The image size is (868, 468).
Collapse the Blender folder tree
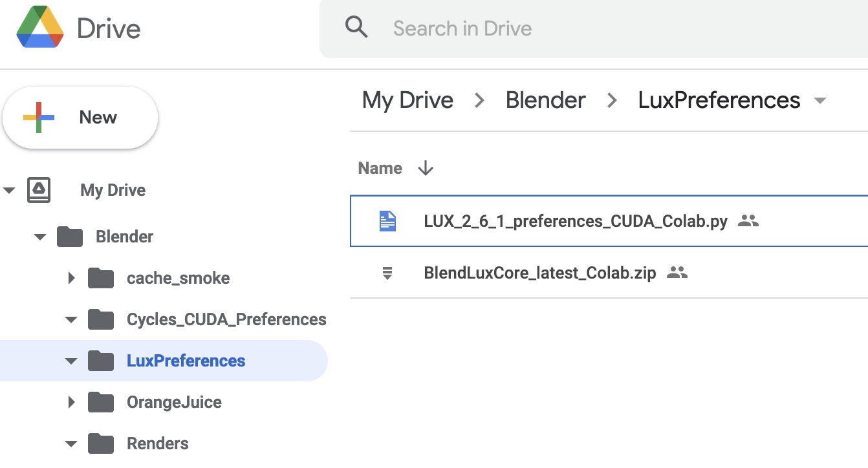pyautogui.click(x=40, y=237)
